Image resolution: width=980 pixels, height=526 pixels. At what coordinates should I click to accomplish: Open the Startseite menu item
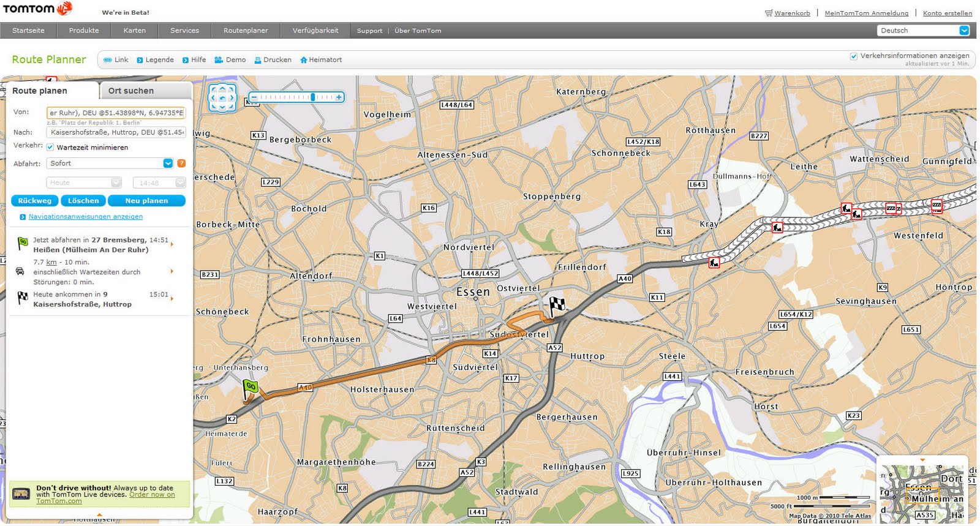(28, 31)
